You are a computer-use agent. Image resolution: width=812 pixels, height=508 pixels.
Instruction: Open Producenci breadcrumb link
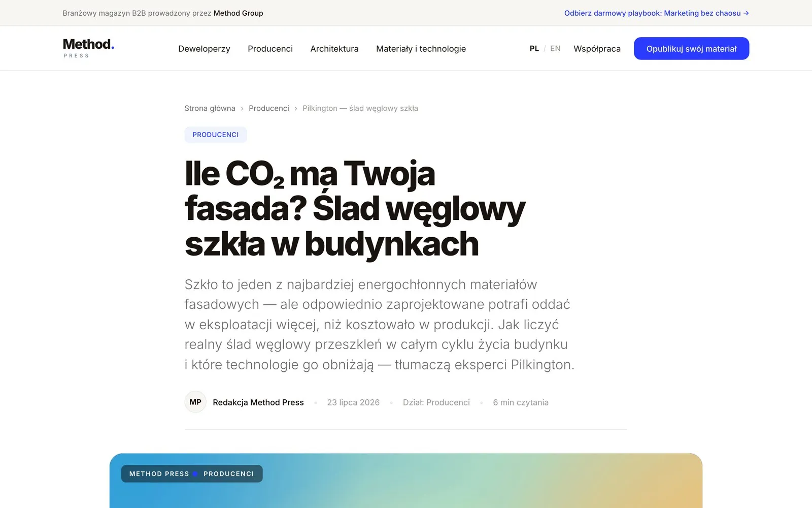tap(269, 108)
